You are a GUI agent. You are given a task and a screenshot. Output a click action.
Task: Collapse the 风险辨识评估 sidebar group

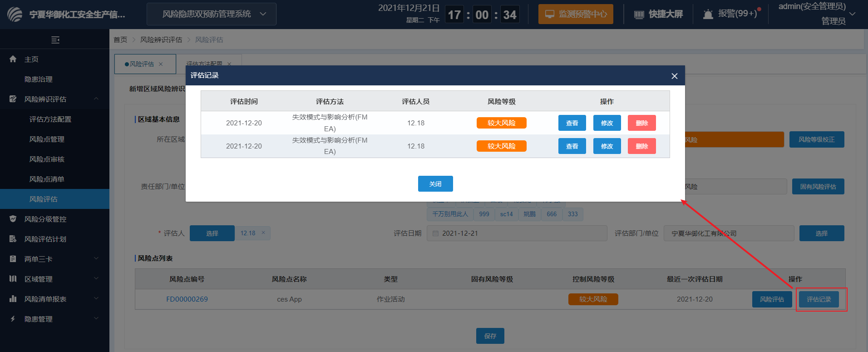pyautogui.click(x=96, y=99)
